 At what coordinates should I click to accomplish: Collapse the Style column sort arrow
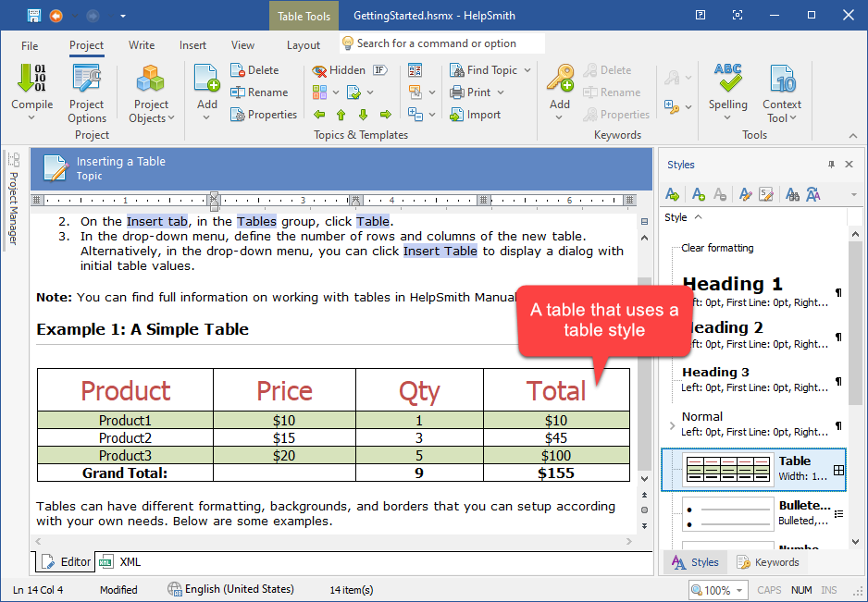(698, 217)
